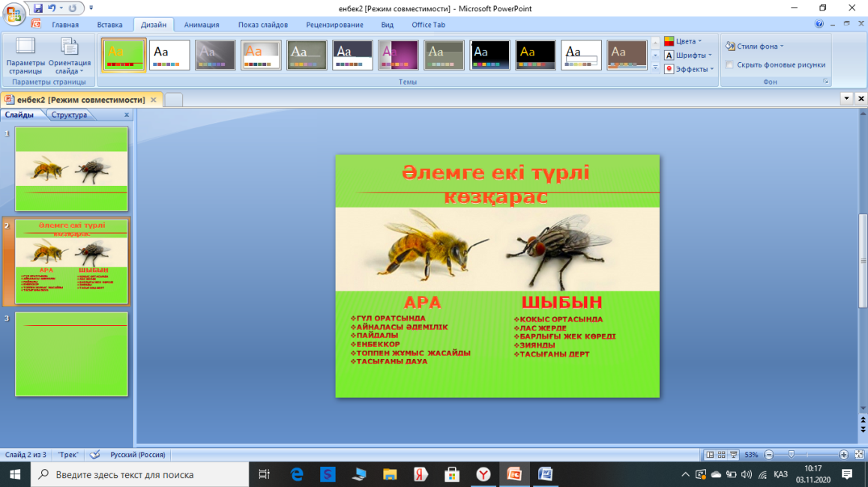The width and height of the screenshot is (868, 487).
Task: Open the document tab list dropdown arrow
Action: tap(846, 98)
